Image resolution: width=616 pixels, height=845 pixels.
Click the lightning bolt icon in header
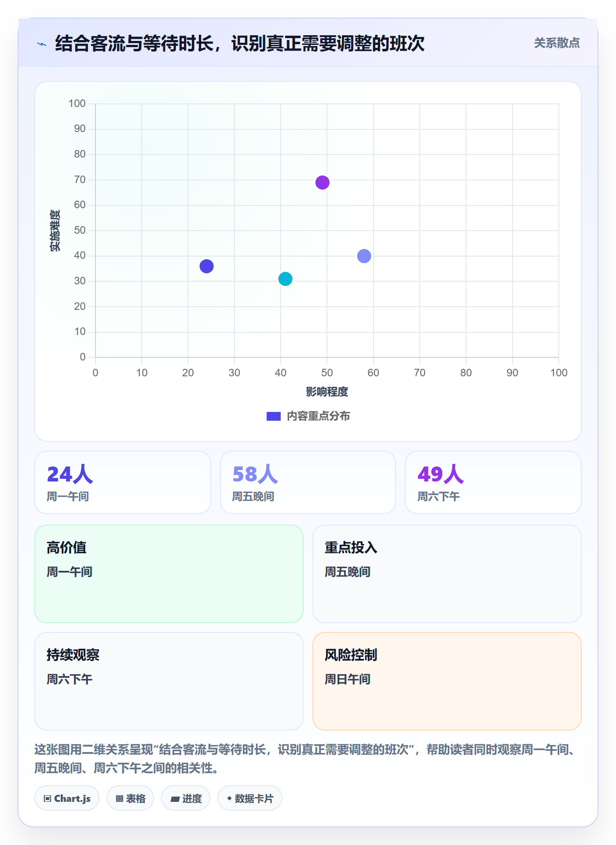click(x=42, y=44)
